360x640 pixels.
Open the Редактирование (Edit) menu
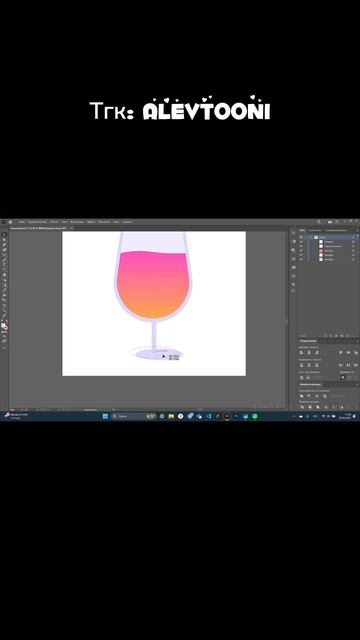click(x=37, y=222)
